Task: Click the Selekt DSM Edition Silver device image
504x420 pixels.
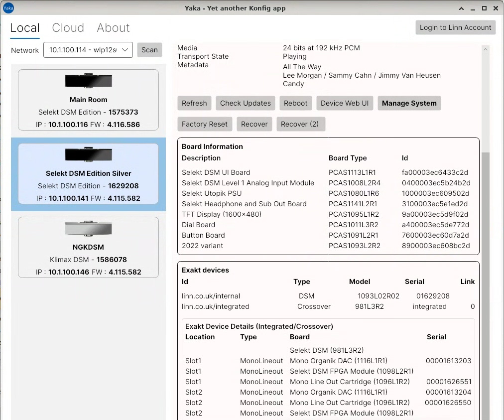Action: [x=88, y=155]
